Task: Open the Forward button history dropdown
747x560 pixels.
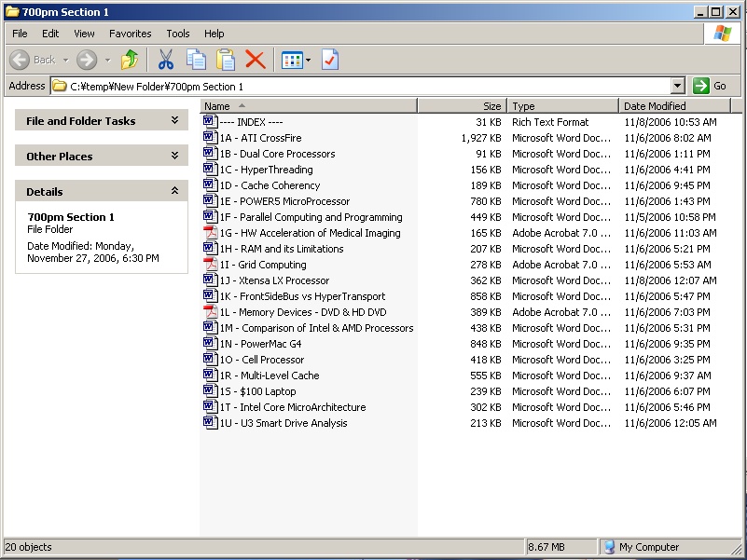Action: (107, 60)
